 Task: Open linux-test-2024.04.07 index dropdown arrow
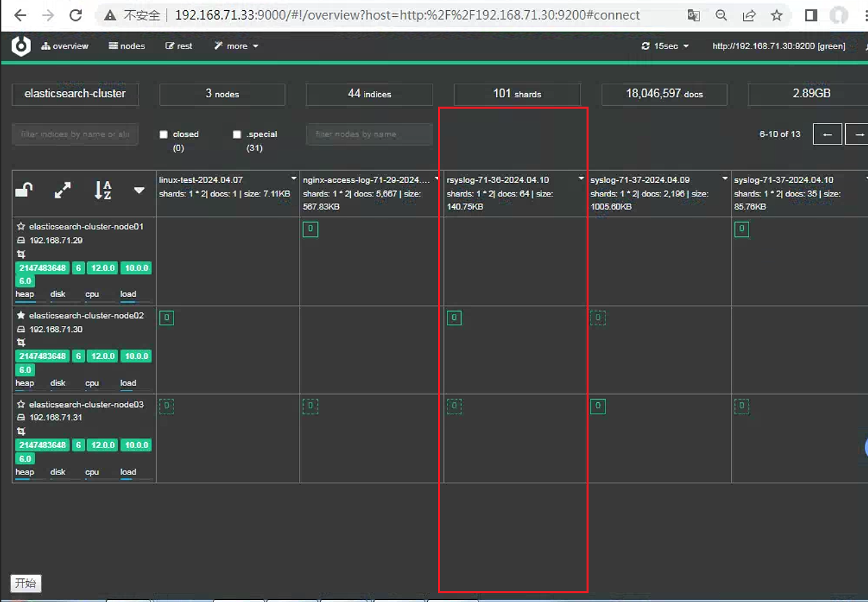(294, 179)
